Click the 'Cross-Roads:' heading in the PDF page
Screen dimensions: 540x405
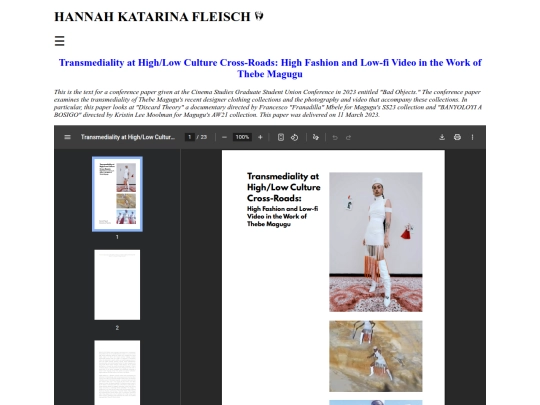tap(274, 198)
